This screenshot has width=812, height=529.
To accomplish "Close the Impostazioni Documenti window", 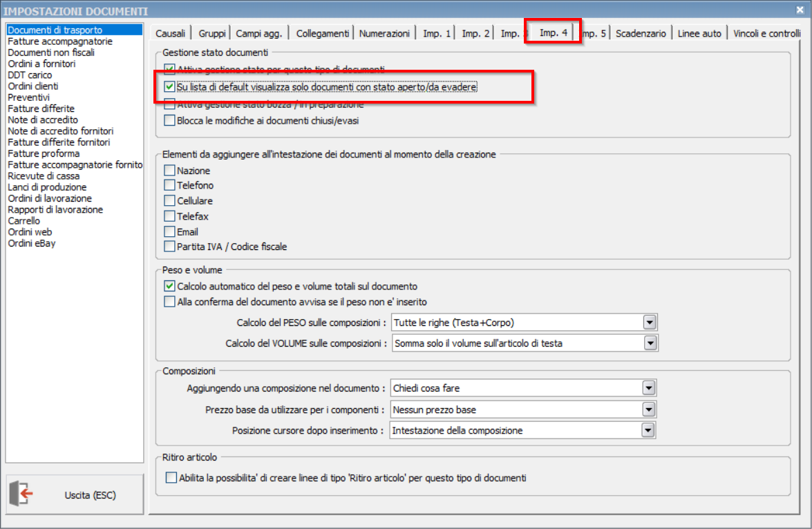I will (x=800, y=10).
